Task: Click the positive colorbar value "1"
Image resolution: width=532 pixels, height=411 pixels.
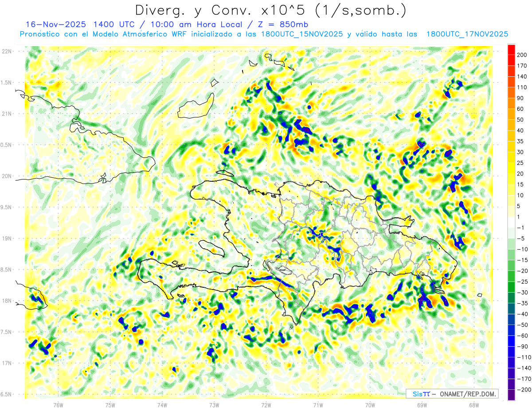Action: click(519, 217)
